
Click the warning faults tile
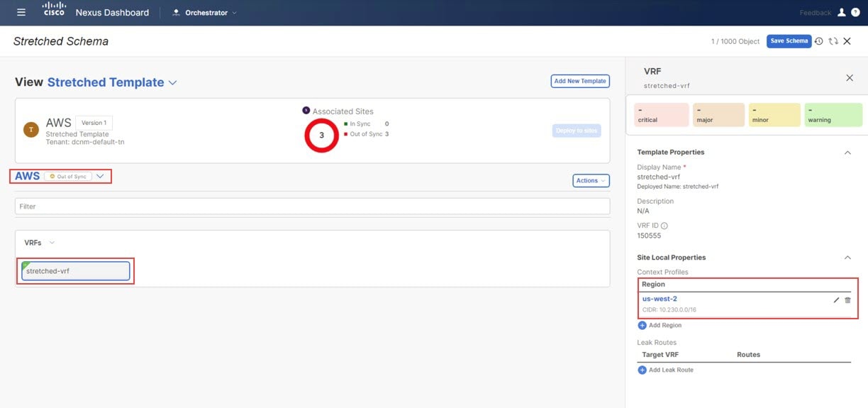click(833, 115)
